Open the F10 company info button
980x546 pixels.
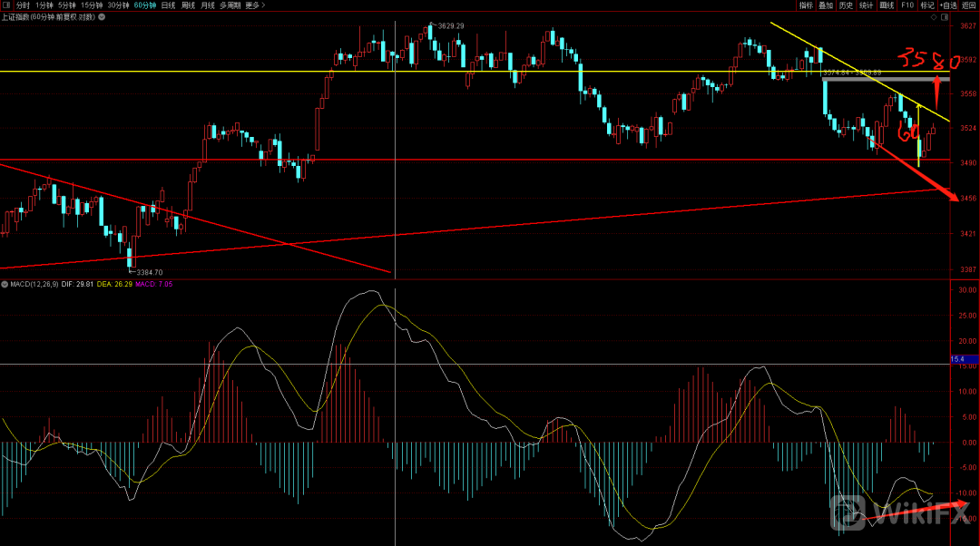point(906,5)
